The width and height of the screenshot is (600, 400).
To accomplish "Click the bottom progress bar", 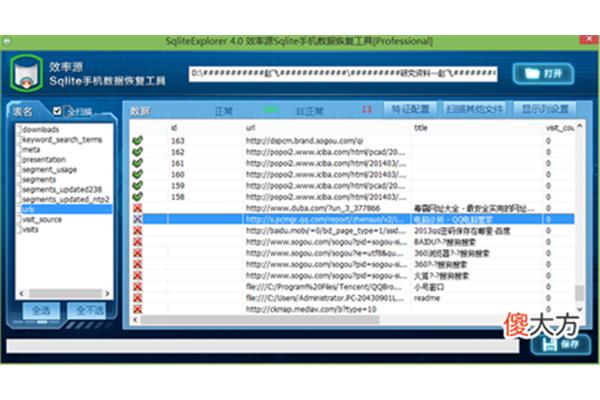I will [262, 346].
